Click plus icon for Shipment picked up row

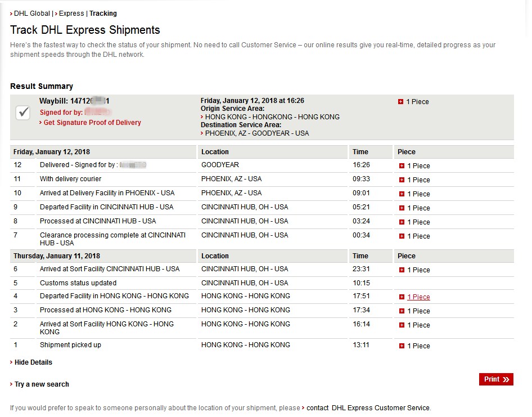402,346
